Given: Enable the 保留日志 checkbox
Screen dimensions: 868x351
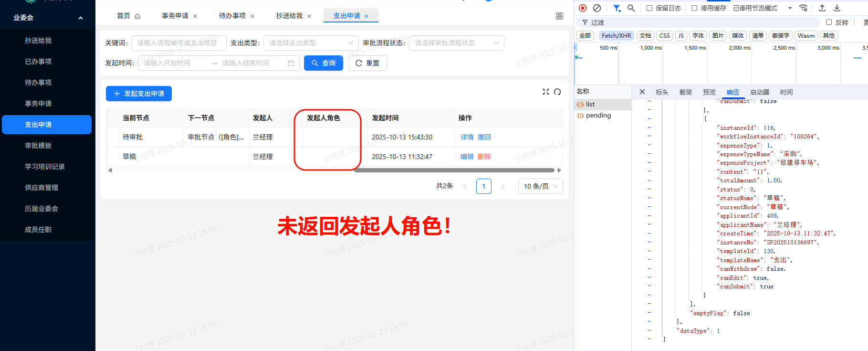Looking at the screenshot, I should tap(649, 8).
